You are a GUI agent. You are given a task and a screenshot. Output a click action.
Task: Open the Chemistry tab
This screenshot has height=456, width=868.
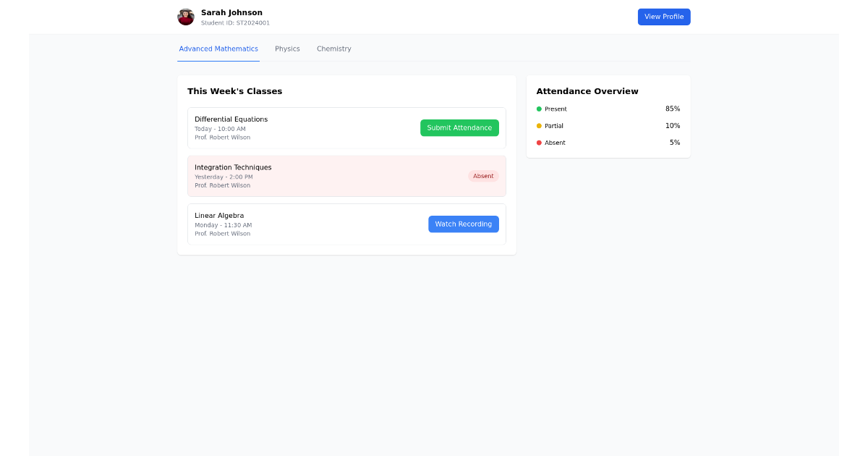(x=333, y=48)
